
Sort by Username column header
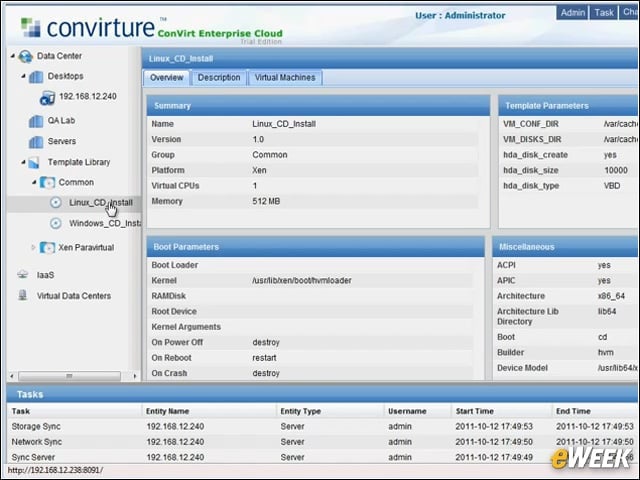[x=417, y=411]
